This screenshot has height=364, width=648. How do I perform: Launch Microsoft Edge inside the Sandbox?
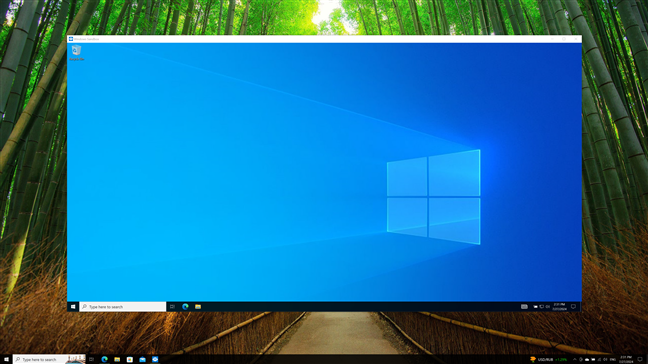point(185,307)
